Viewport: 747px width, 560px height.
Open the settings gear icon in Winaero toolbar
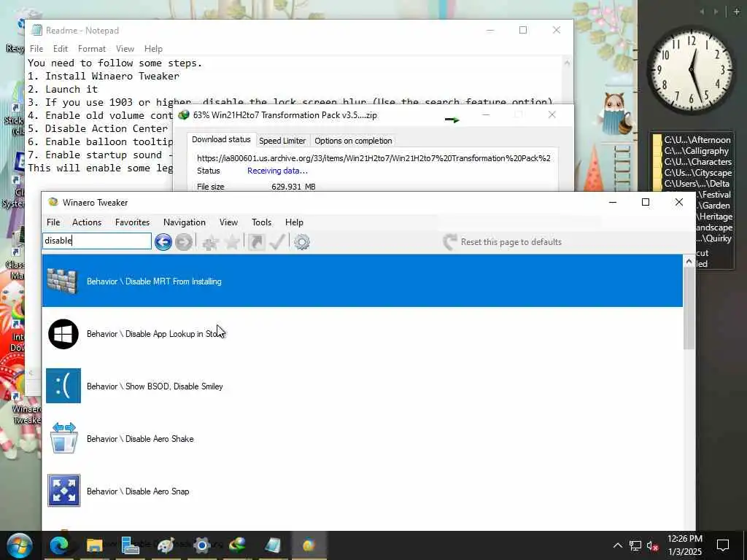(301, 242)
